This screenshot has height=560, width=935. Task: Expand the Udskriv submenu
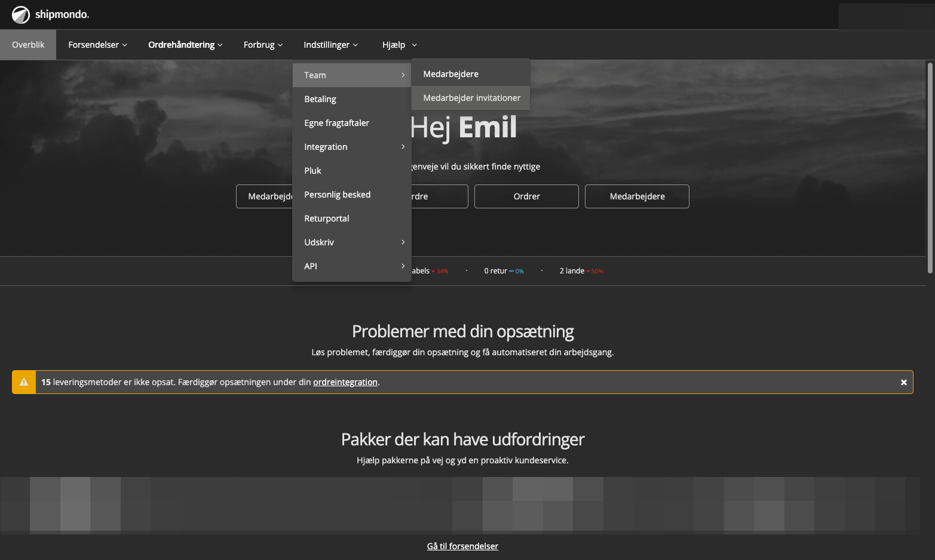352,242
